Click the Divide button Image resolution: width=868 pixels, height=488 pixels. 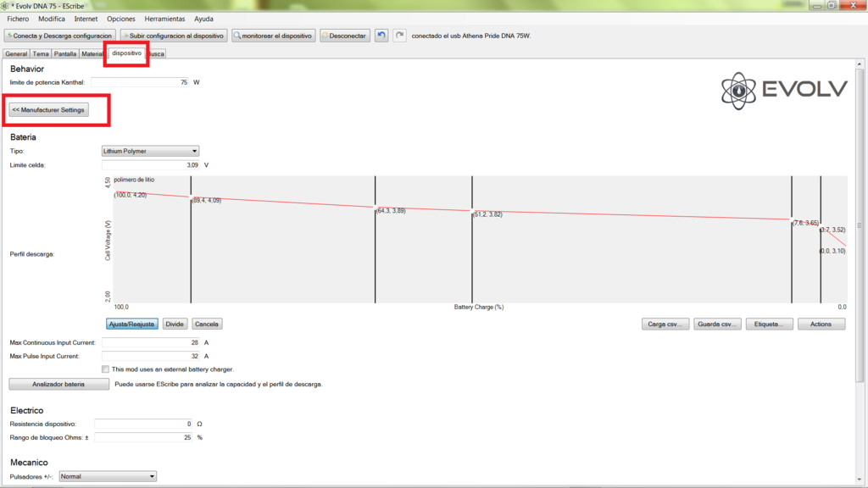[175, 324]
